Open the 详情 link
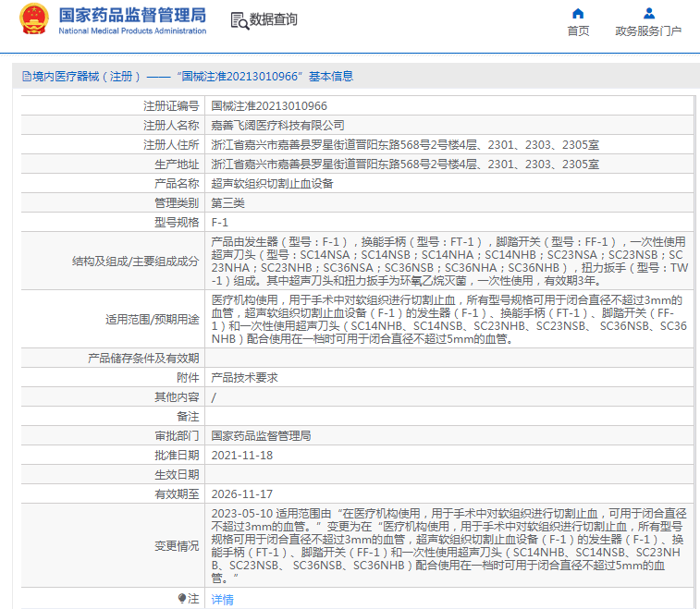The image size is (700, 609). 222,600
